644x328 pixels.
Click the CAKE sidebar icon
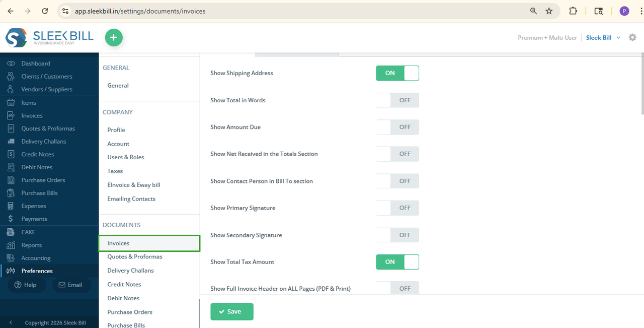pos(11,232)
